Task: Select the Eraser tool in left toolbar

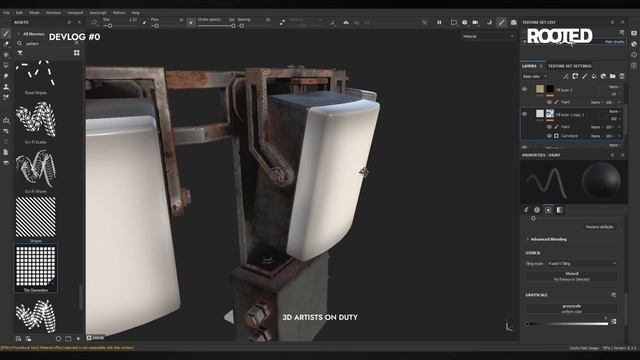Action: click(6, 44)
